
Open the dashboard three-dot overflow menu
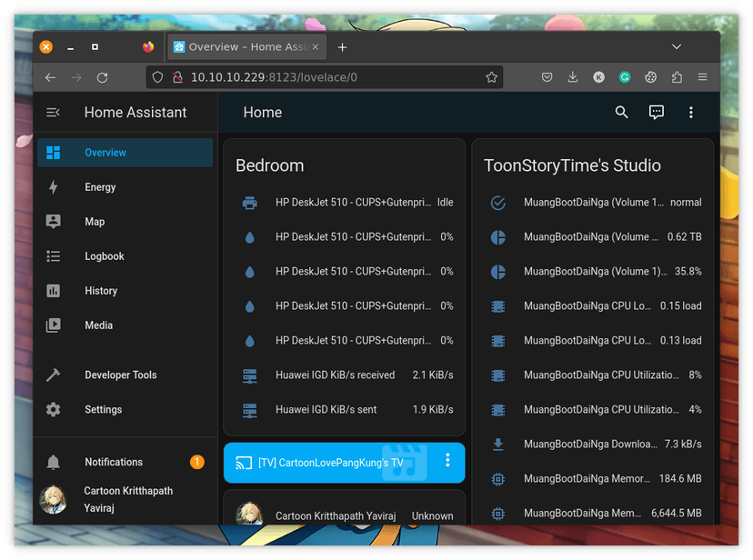[x=691, y=113]
